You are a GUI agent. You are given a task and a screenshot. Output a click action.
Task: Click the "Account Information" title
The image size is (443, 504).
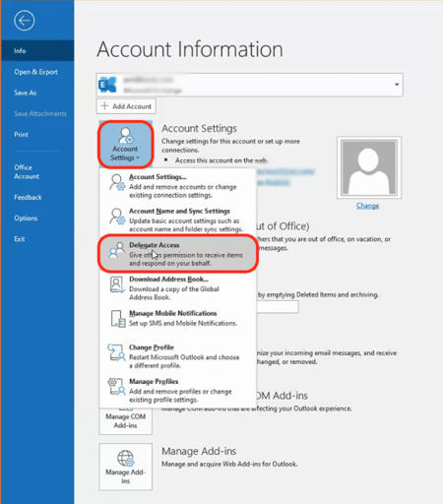coord(190,49)
